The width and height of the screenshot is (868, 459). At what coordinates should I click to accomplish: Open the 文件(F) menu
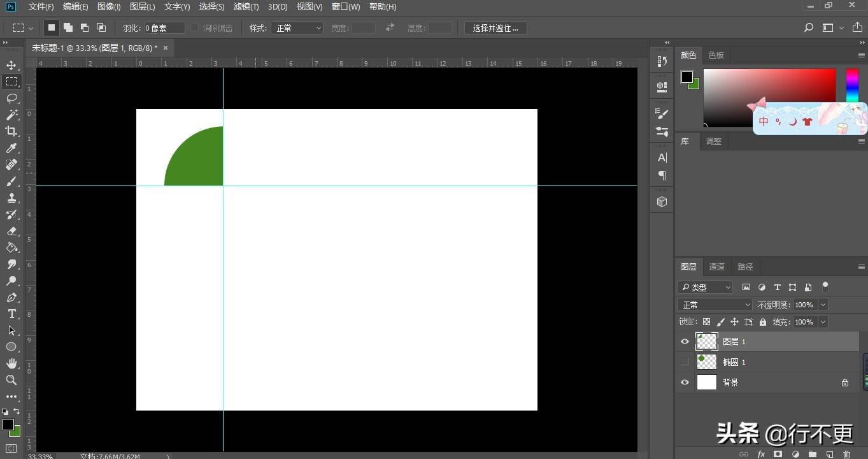41,6
